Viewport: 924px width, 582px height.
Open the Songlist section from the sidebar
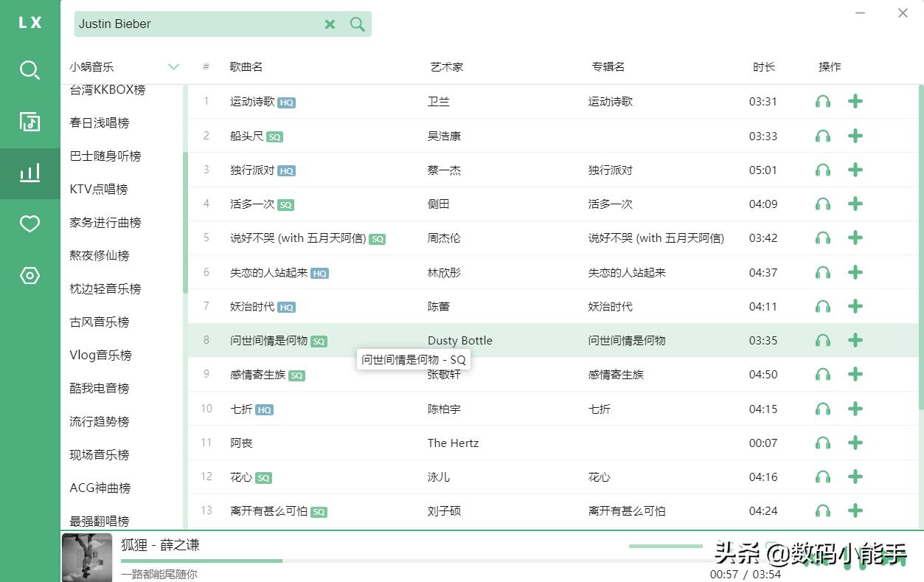pos(29,122)
